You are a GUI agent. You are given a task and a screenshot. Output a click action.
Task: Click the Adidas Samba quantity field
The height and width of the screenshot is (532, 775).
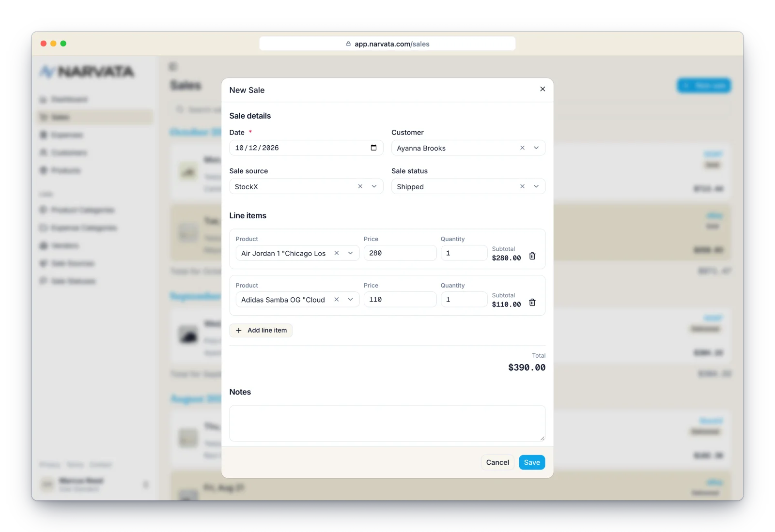pyautogui.click(x=464, y=300)
